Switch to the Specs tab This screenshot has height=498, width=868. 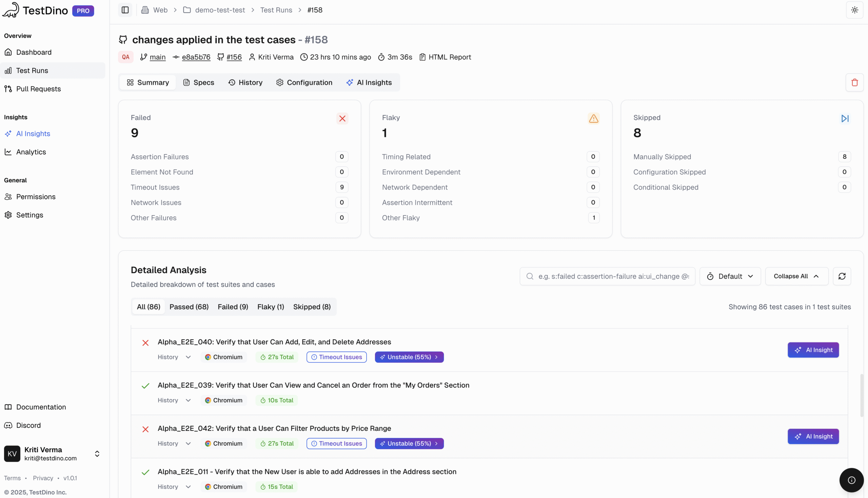pos(199,82)
